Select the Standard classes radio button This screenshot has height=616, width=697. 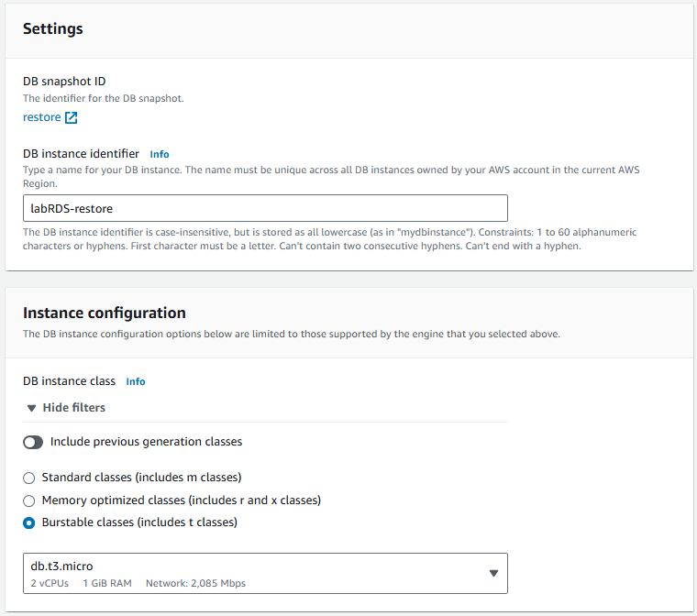[x=29, y=478]
